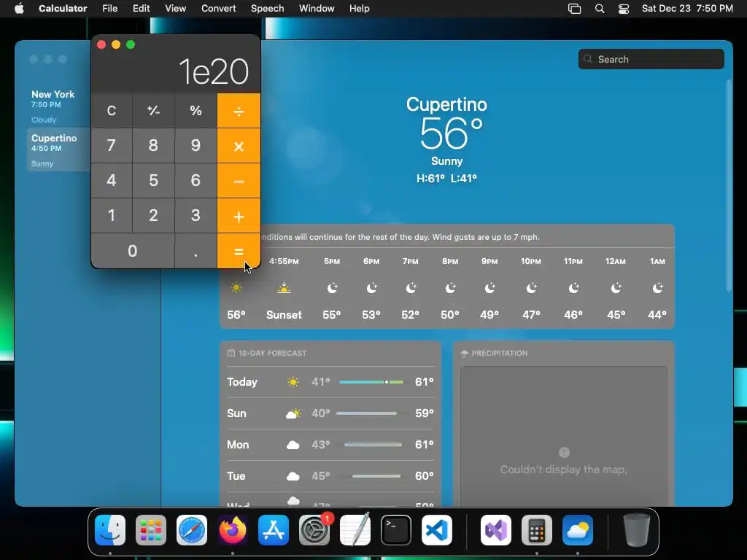The image size is (747, 560).
Task: Click the Tue forecast row
Action: (x=330, y=476)
